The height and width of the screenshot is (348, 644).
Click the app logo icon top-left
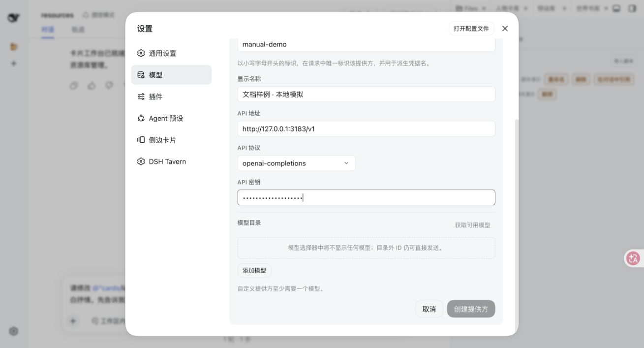tap(14, 18)
